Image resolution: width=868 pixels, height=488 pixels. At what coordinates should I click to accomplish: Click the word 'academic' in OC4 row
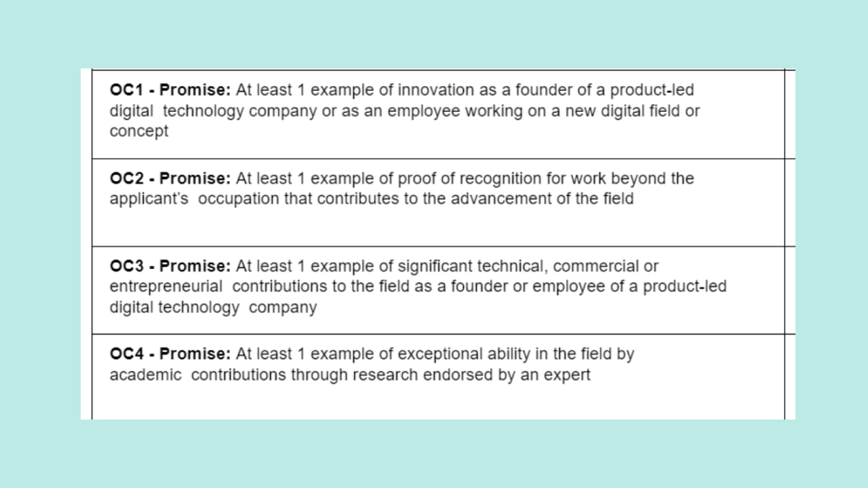click(146, 375)
